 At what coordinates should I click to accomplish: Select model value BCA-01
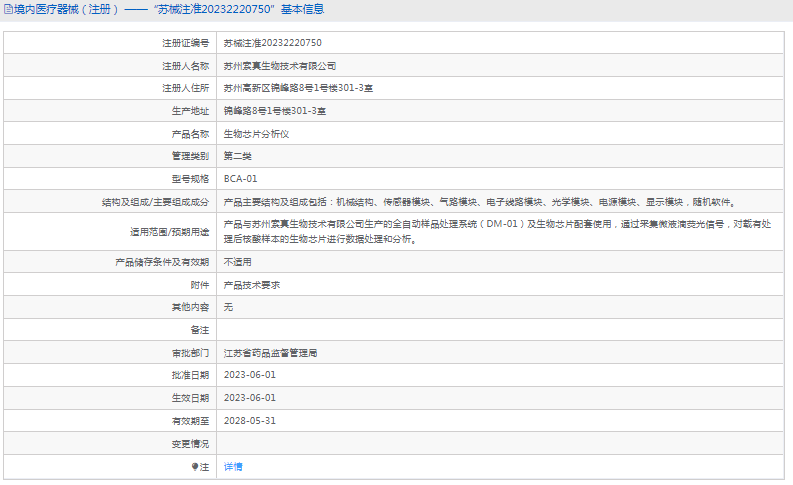pos(240,179)
